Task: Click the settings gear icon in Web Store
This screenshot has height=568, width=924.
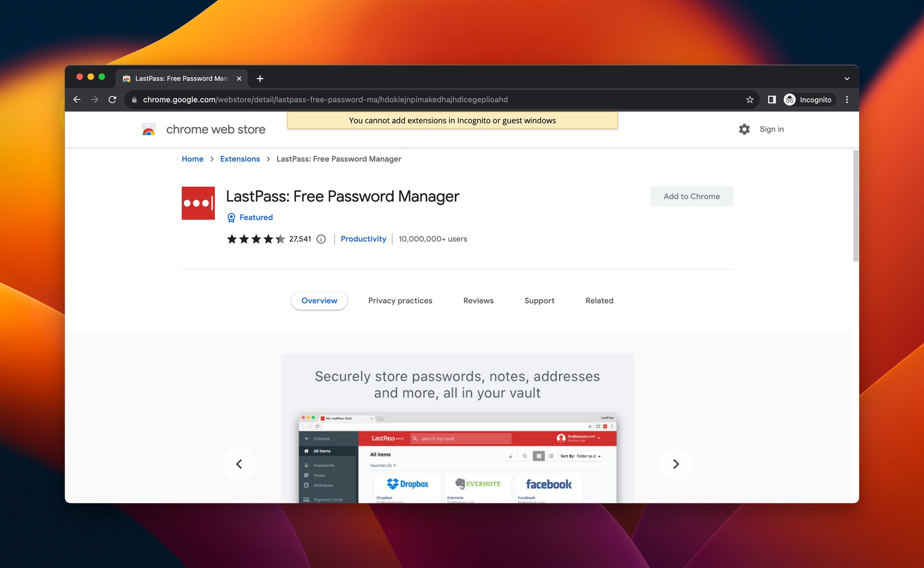Action: tap(744, 129)
